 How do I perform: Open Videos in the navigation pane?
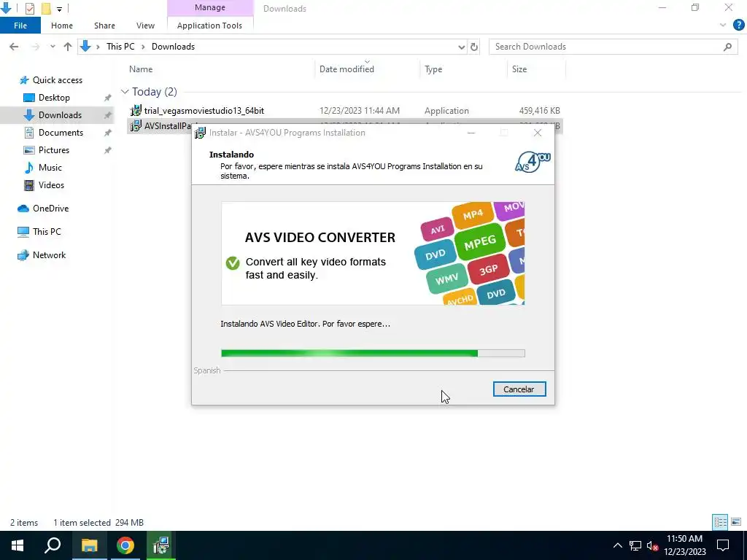(x=51, y=185)
